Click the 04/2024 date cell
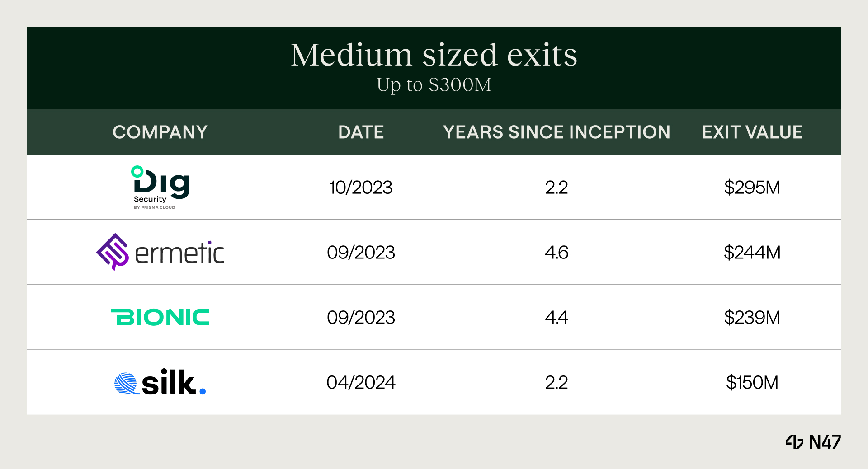The height and width of the screenshot is (469, 868). point(361,383)
